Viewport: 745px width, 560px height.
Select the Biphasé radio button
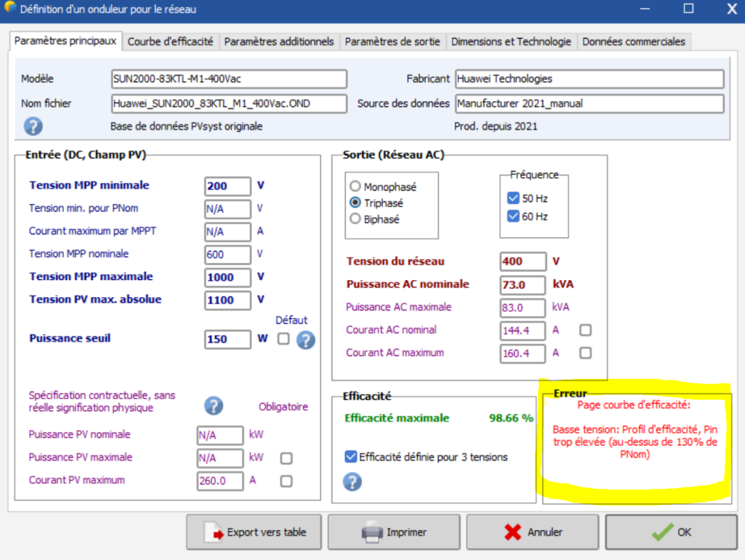pos(355,219)
